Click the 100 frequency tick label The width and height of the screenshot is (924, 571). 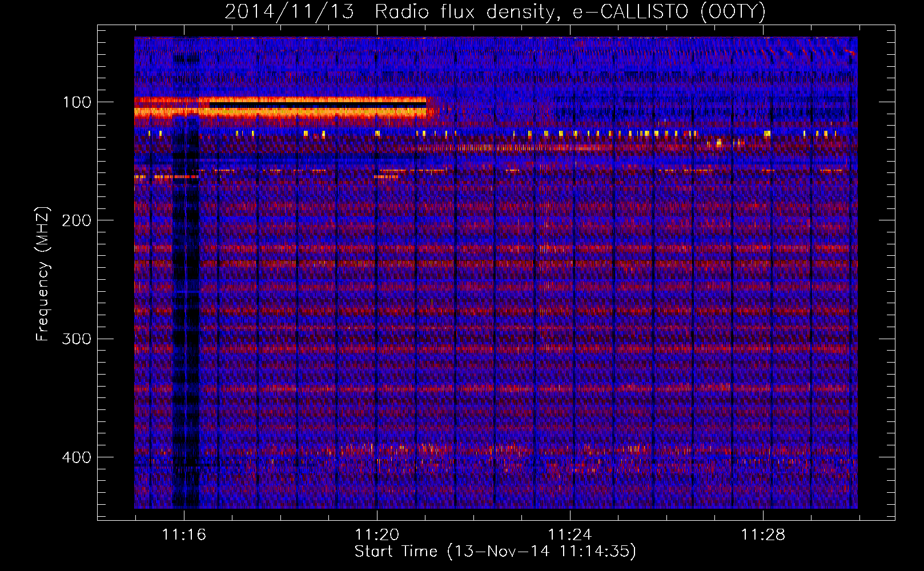coord(77,102)
